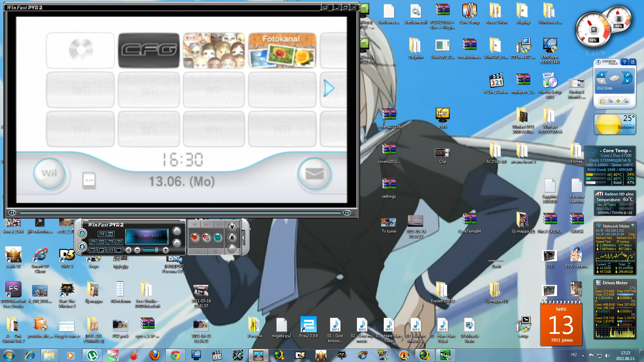Click the plug icon below the power button
The image size is (644, 362).
coord(82,247)
